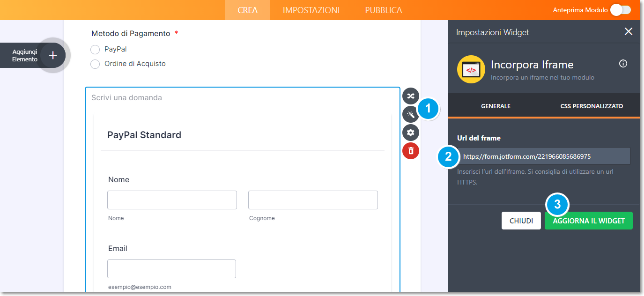Open the PUBBLICA tab

pyautogui.click(x=384, y=10)
